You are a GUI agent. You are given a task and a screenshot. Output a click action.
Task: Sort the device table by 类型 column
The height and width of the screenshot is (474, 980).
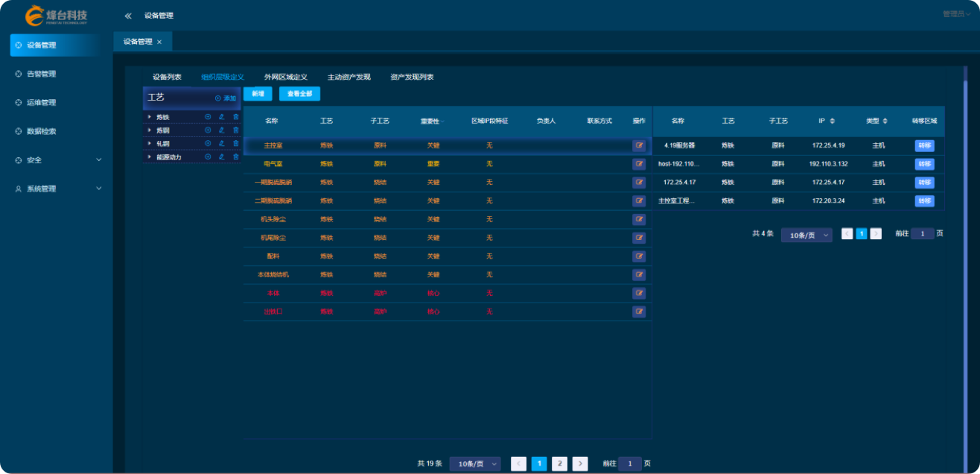coord(885,121)
